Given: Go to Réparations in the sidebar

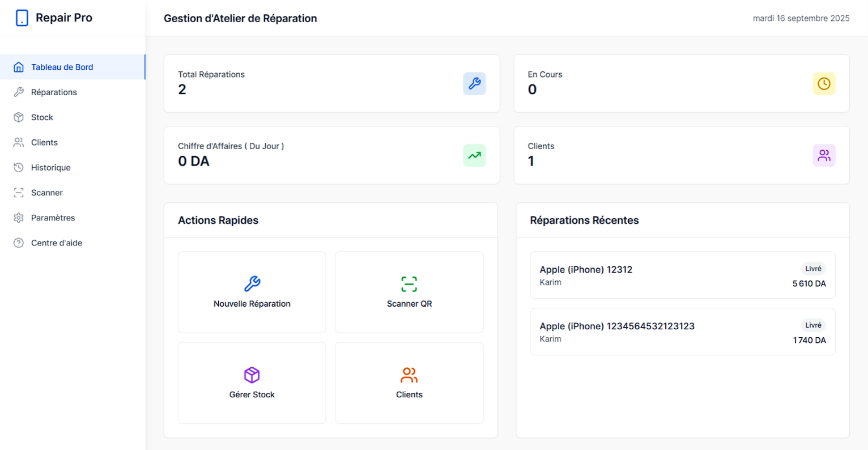Looking at the screenshot, I should point(54,92).
